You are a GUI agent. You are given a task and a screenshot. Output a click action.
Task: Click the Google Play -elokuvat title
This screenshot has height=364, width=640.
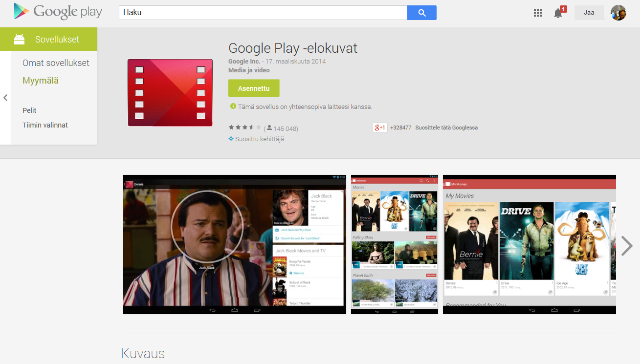pyautogui.click(x=293, y=48)
